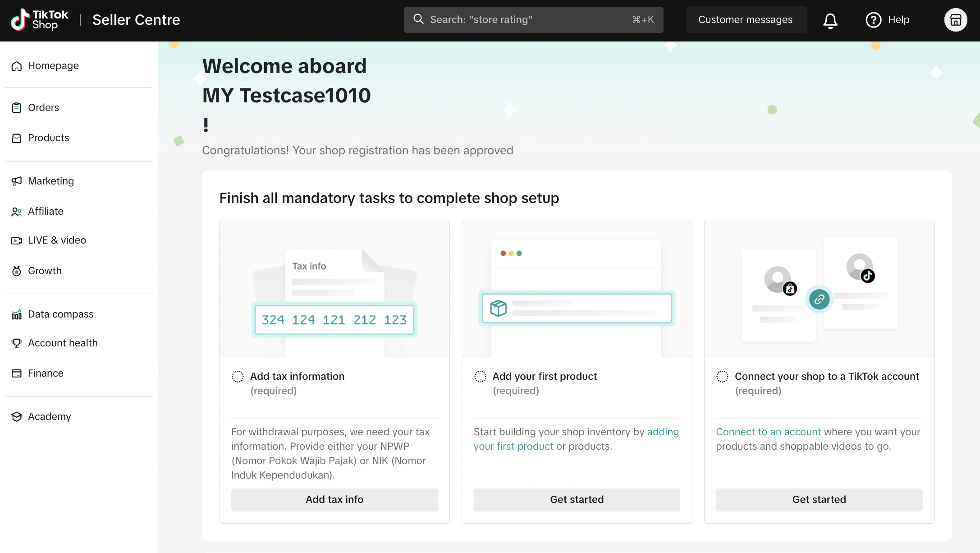Click the 'MY Testcase1010' shop name
This screenshot has height=553, width=980.
point(286,96)
